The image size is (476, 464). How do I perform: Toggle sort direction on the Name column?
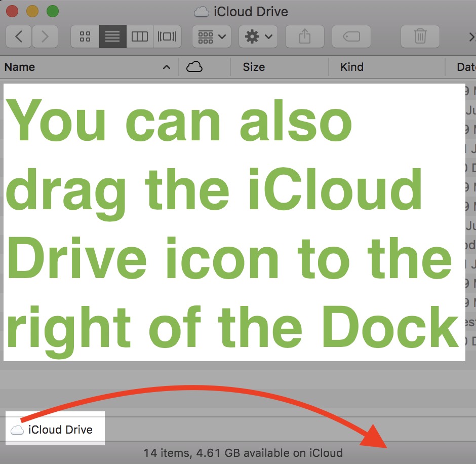coord(167,67)
